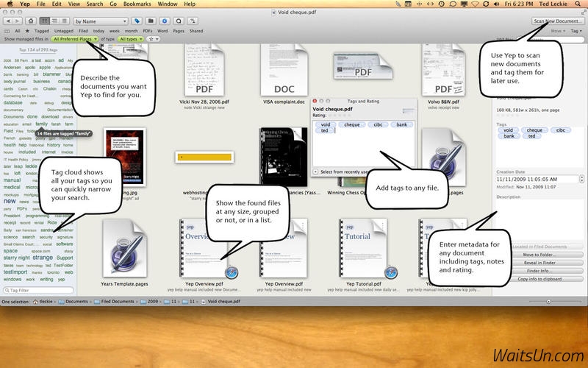Open the Go menu
Image resolution: width=588 pixels, height=368 pixels.
(113, 4)
